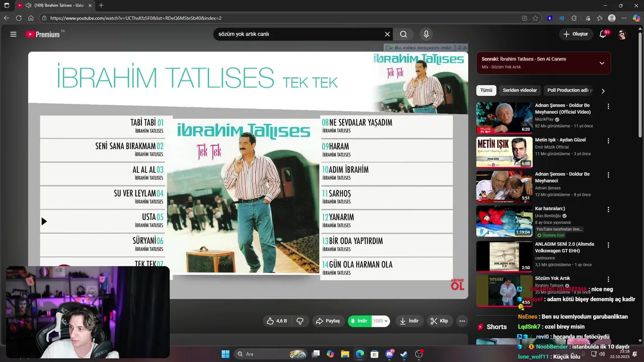Screen dimensions: 644x362
Task: Open the browser extensions puzzle icon
Action: [x=574, y=18]
